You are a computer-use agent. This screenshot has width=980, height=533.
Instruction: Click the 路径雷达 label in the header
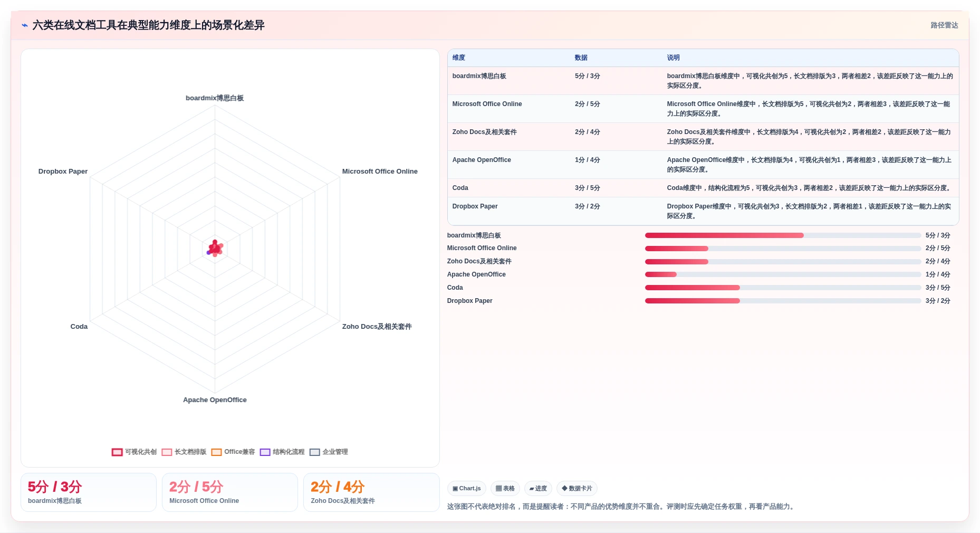coord(944,25)
